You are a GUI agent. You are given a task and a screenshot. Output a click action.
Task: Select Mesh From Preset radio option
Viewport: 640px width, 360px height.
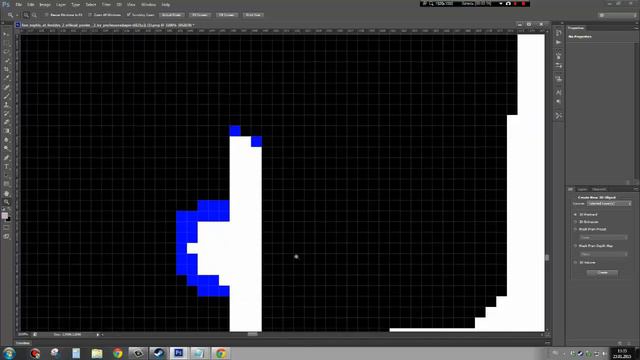[576, 229]
